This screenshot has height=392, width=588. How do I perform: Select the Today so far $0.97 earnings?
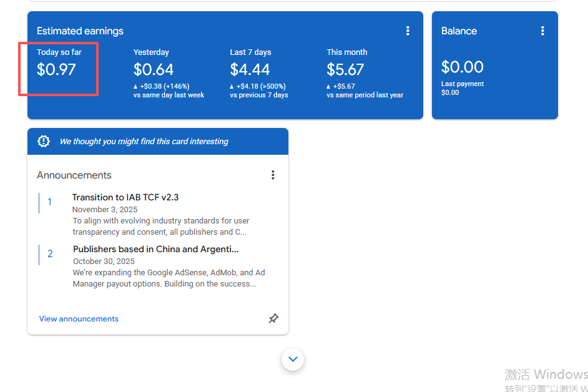(56, 69)
